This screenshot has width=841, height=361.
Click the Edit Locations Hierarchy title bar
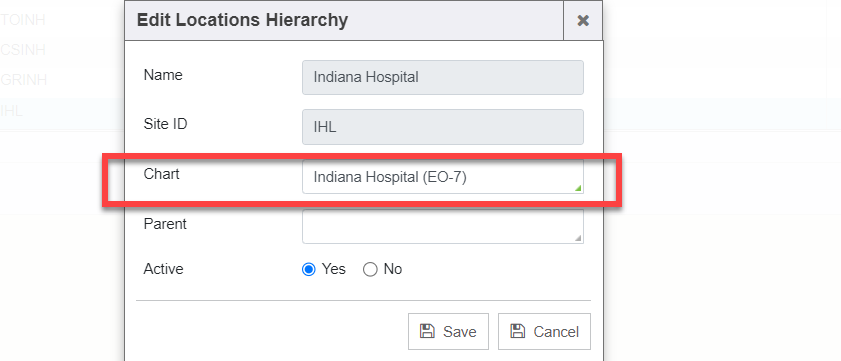[x=344, y=20]
